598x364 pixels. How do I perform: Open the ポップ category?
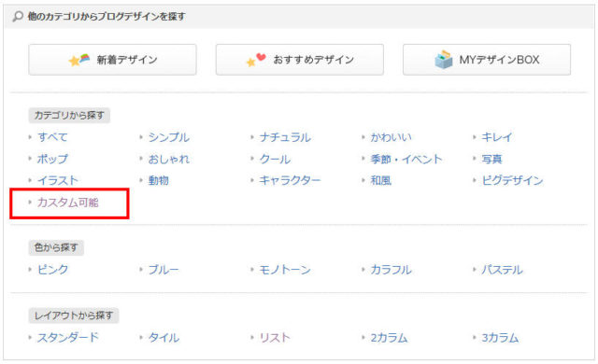click(52, 159)
